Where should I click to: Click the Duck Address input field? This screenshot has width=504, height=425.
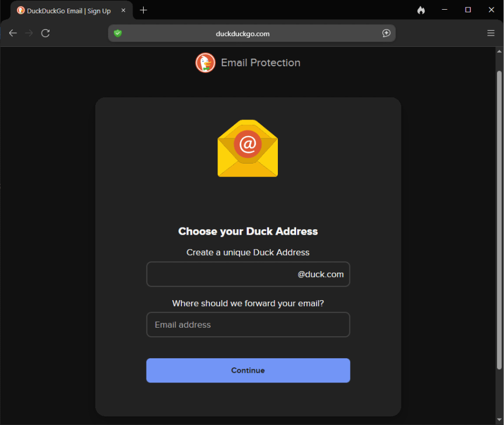coord(248,274)
